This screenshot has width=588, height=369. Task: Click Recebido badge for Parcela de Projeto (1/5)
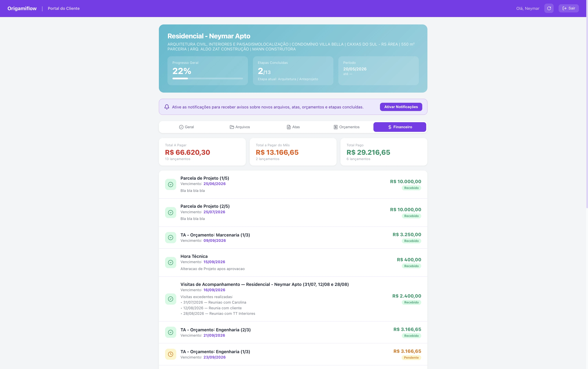411,188
